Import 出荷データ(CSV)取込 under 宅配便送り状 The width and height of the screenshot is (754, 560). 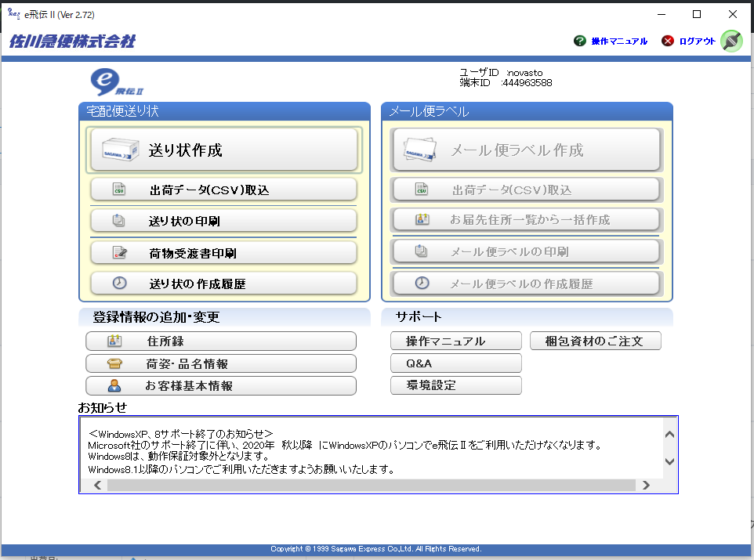[x=223, y=190]
